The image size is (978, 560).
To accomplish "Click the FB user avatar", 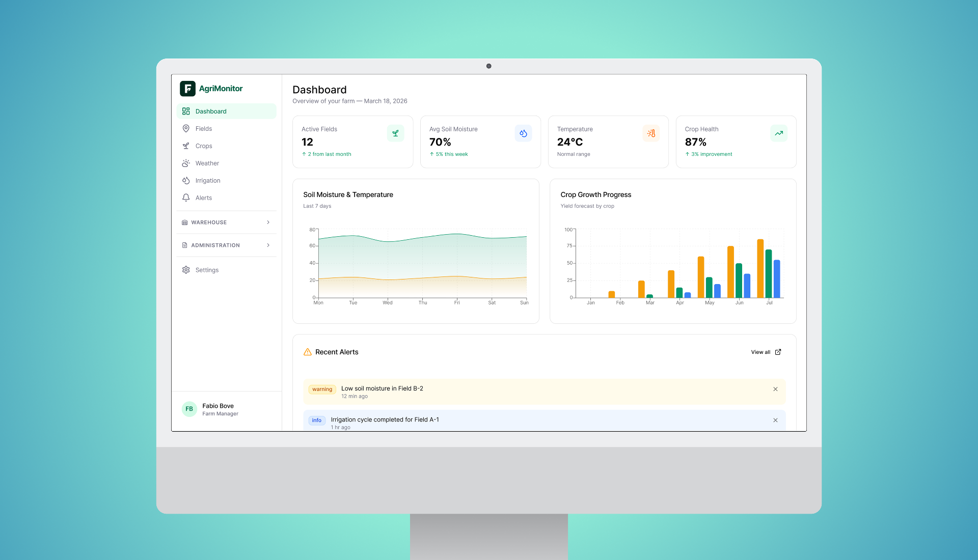I will tap(189, 409).
